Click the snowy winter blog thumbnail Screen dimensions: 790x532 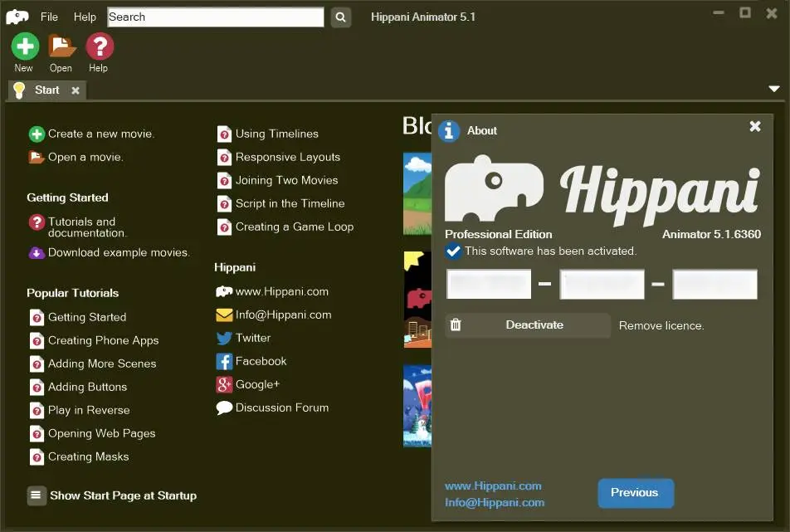417,406
